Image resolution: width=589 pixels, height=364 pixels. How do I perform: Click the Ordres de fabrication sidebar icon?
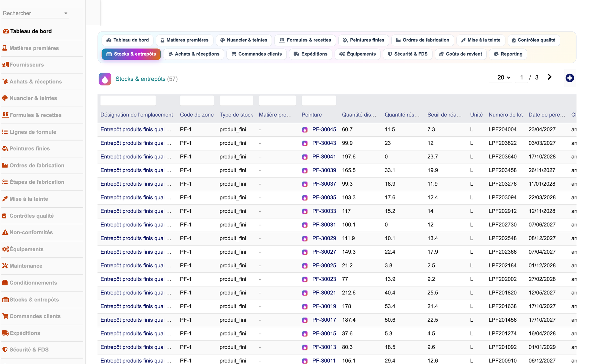5,165
